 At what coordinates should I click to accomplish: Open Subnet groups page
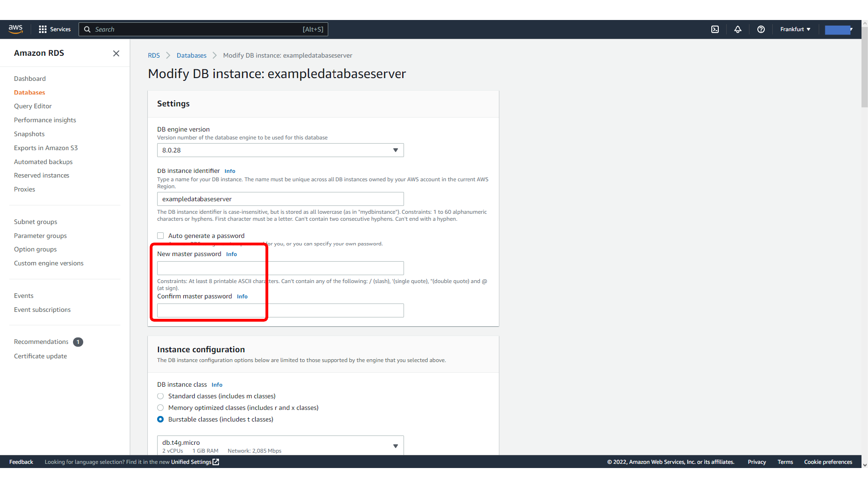point(35,222)
